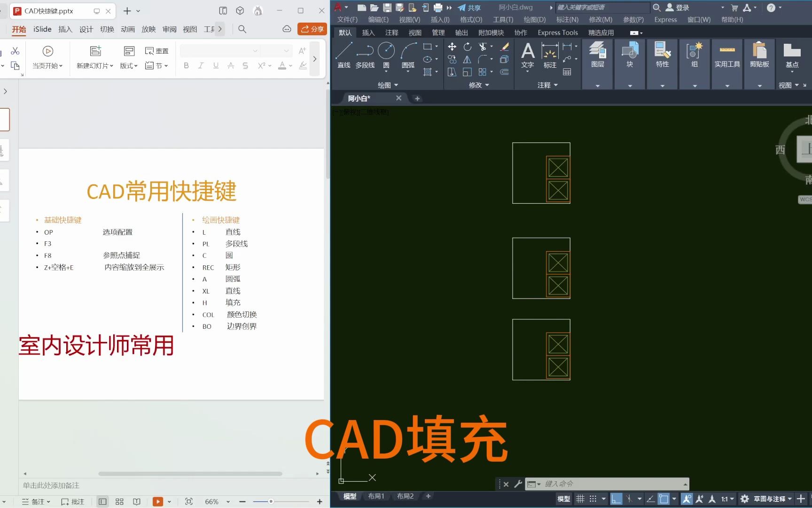Switch to the Express Tools ribbon tab

click(557, 32)
